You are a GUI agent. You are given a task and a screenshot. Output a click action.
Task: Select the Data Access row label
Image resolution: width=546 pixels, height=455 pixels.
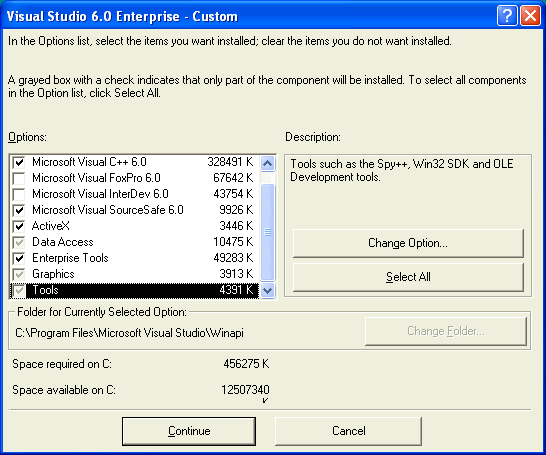tap(63, 242)
